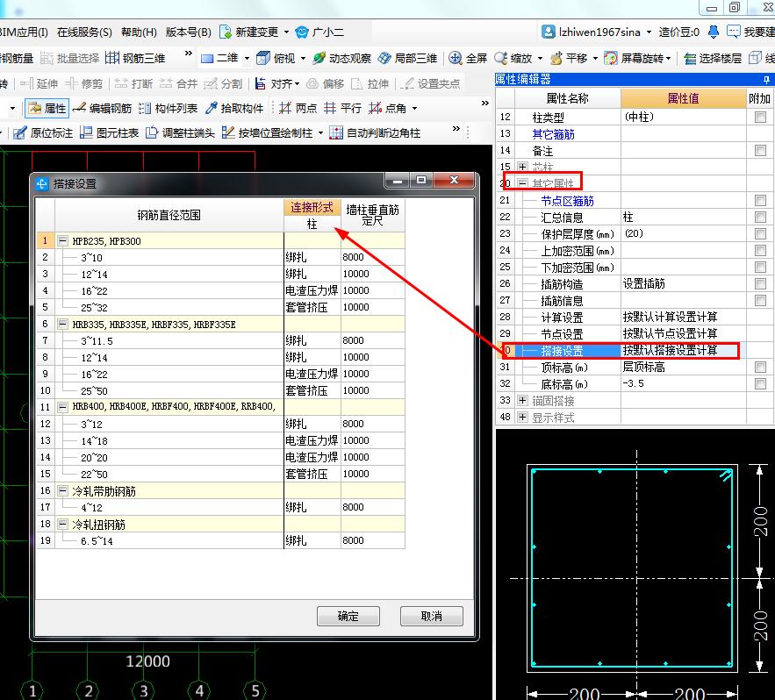
Task: Open the 在线服务(S) menu
Action: pyautogui.click(x=84, y=32)
